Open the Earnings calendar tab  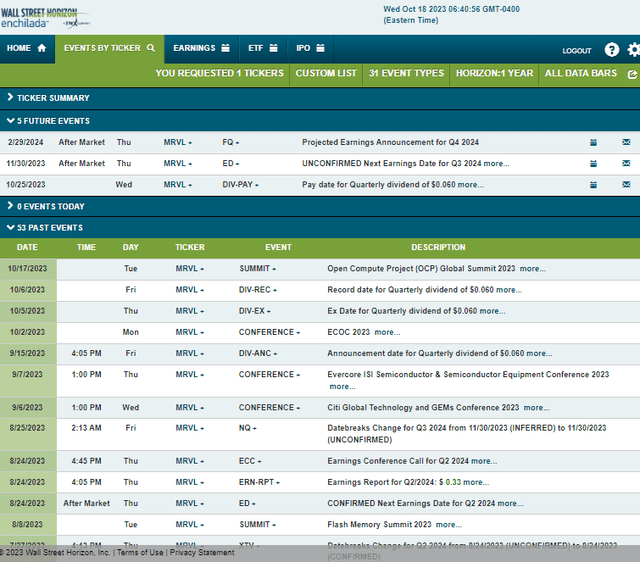click(201, 49)
